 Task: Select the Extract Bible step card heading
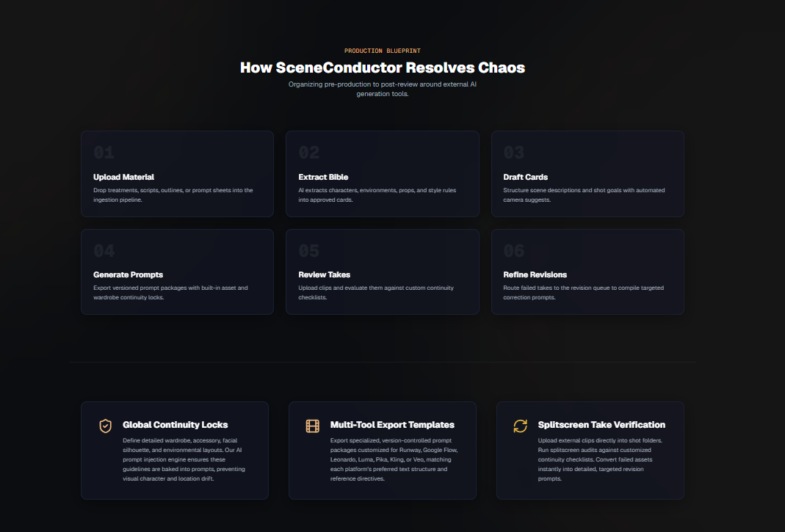coord(323,177)
